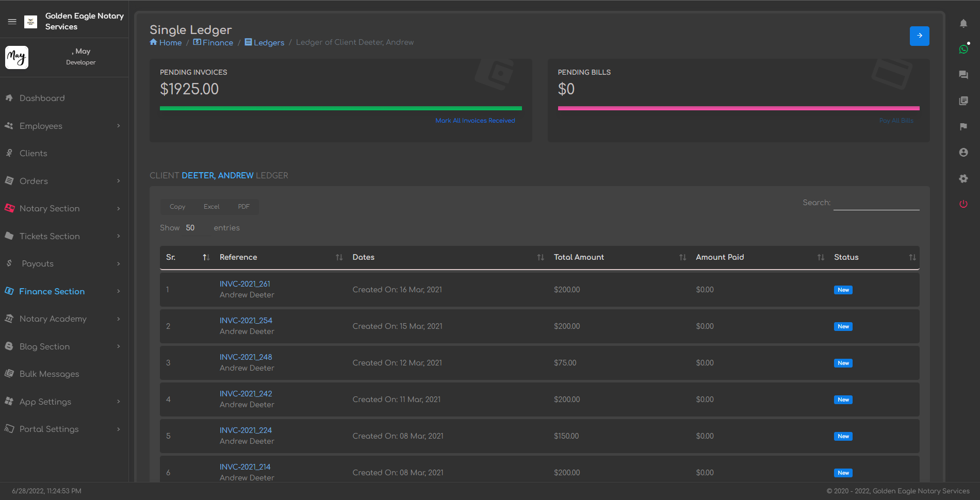980x500 pixels.
Task: Open the Show 50 entries dropdown
Action: tap(196, 228)
